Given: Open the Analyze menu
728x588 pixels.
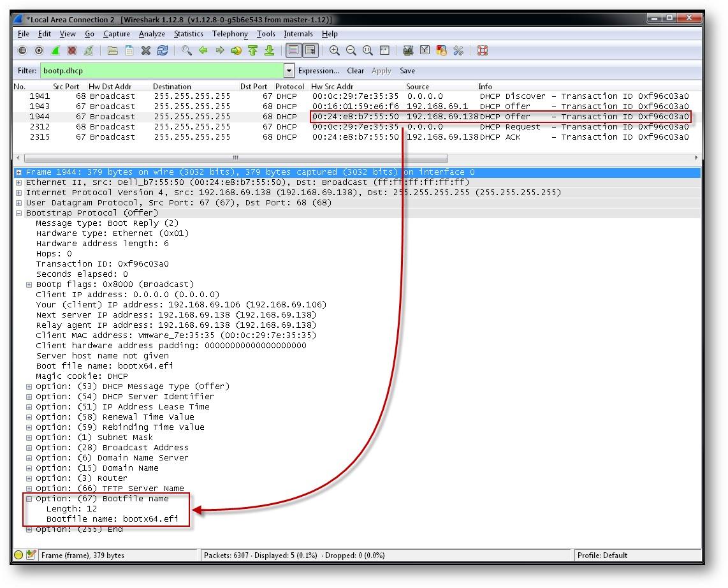Looking at the screenshot, I should [152, 34].
